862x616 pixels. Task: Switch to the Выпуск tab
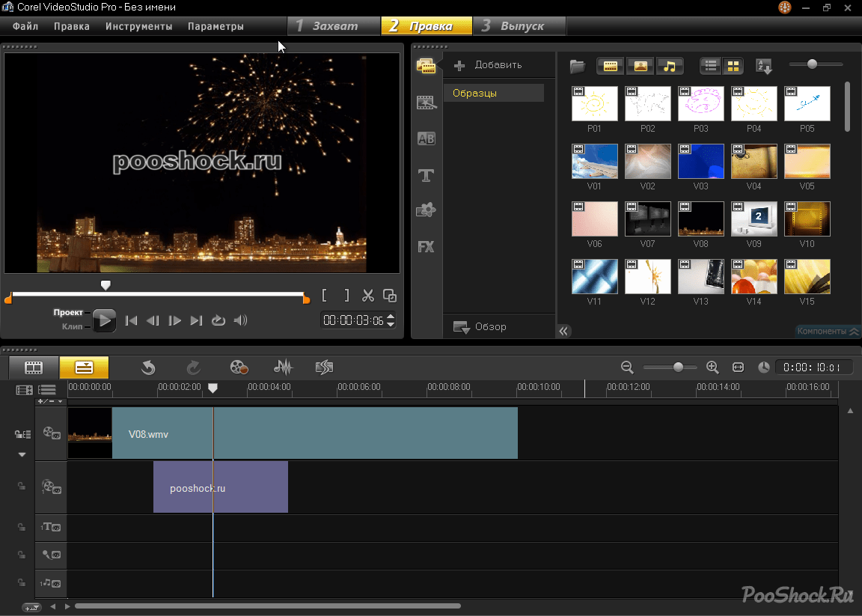[519, 25]
